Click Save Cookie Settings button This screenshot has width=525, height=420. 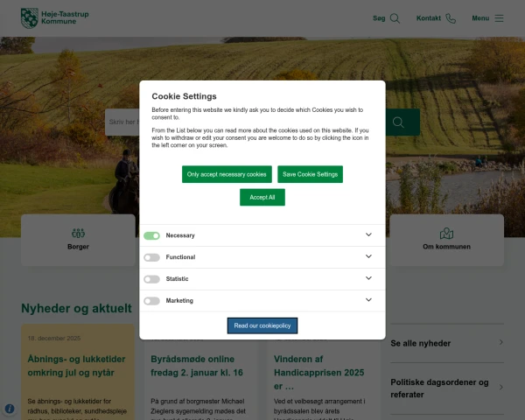point(310,174)
